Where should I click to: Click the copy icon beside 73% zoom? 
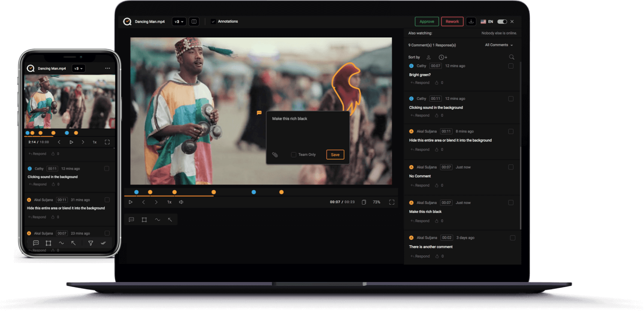pos(364,202)
